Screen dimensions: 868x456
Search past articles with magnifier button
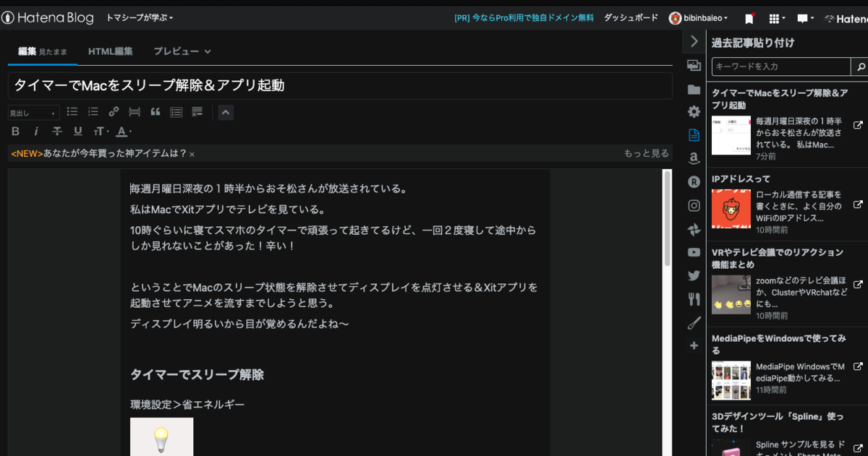click(860, 66)
